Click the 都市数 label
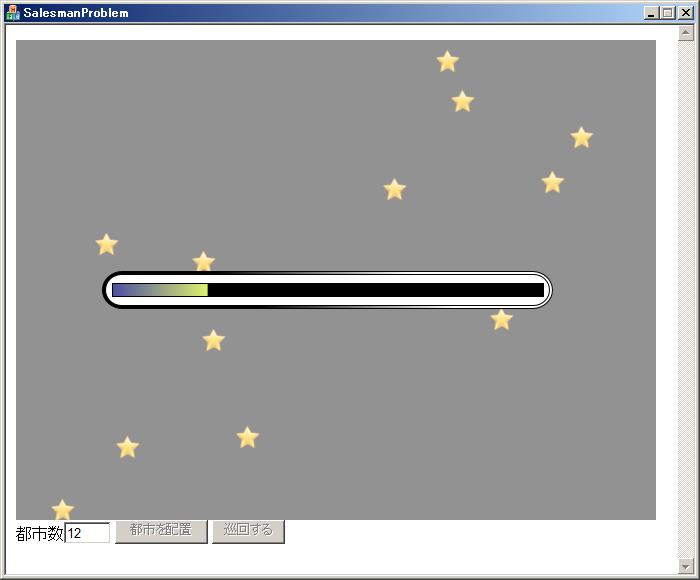 pos(40,533)
